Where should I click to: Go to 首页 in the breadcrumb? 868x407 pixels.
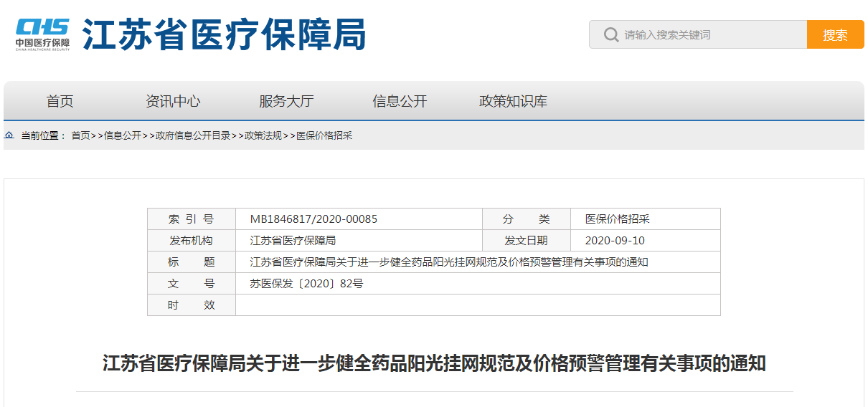80,135
